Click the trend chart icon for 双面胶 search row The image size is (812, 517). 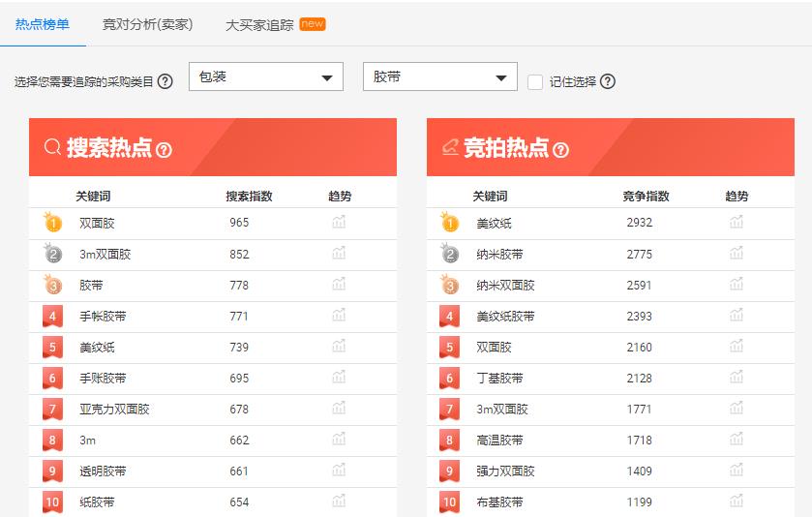[x=339, y=223]
